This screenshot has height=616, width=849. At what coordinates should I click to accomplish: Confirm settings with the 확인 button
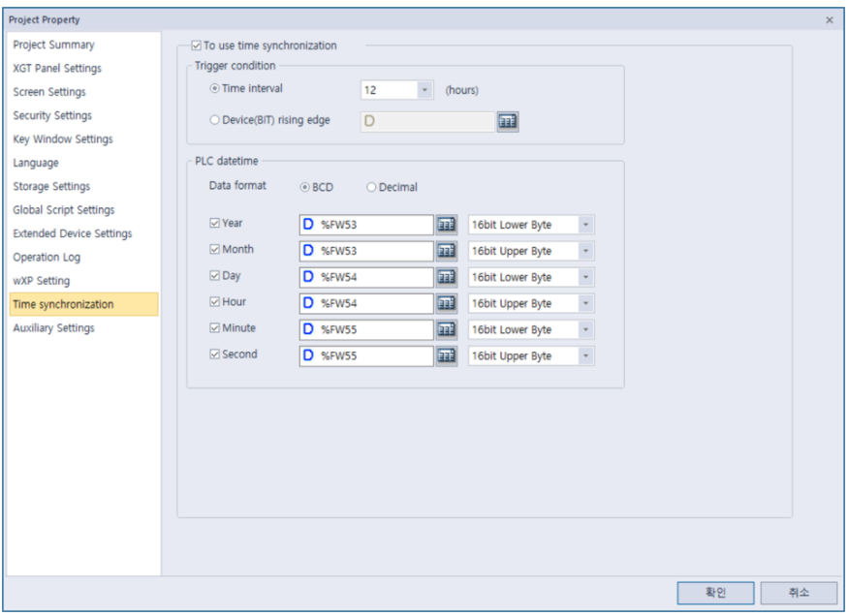tap(717, 594)
